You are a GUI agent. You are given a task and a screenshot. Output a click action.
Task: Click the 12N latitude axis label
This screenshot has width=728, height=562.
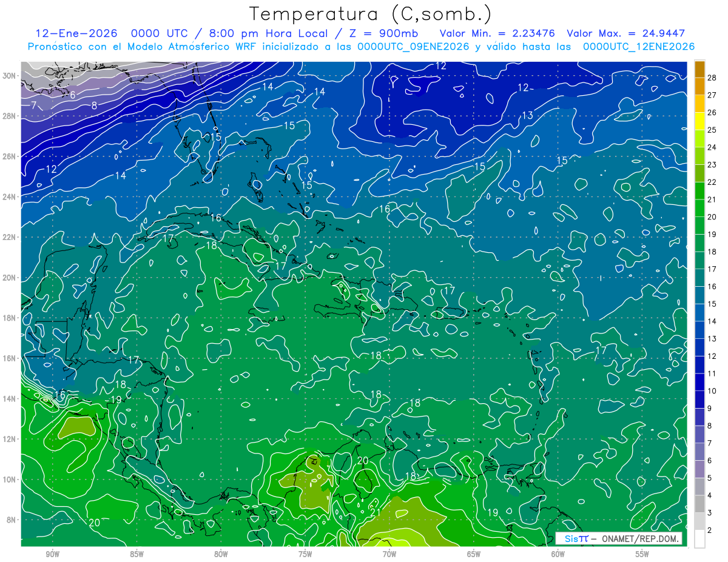pos(10,439)
